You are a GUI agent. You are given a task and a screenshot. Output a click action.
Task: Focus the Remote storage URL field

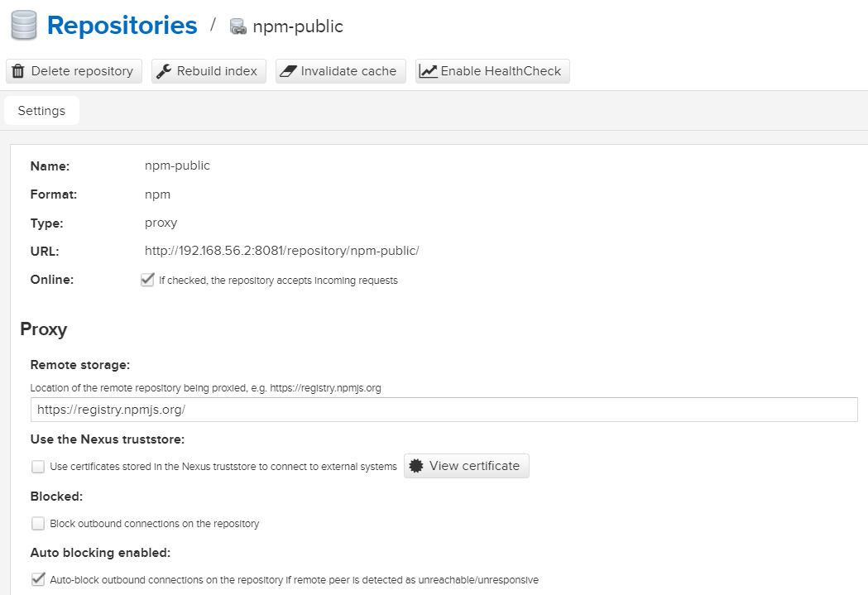[x=444, y=410]
